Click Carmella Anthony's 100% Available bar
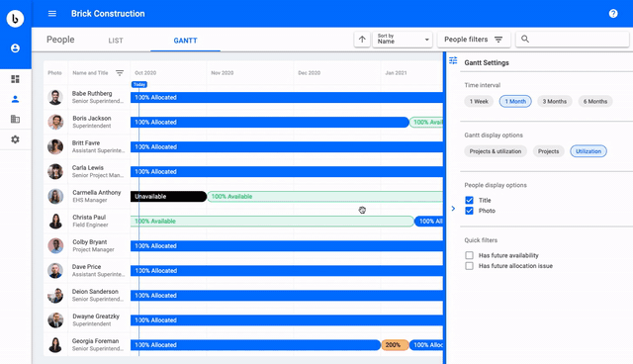Viewport: 633px width, 364px height. (325, 196)
